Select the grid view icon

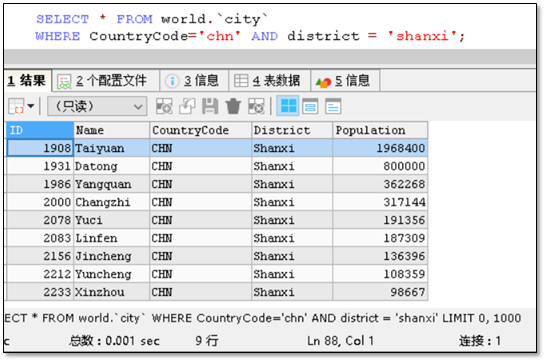(x=288, y=106)
